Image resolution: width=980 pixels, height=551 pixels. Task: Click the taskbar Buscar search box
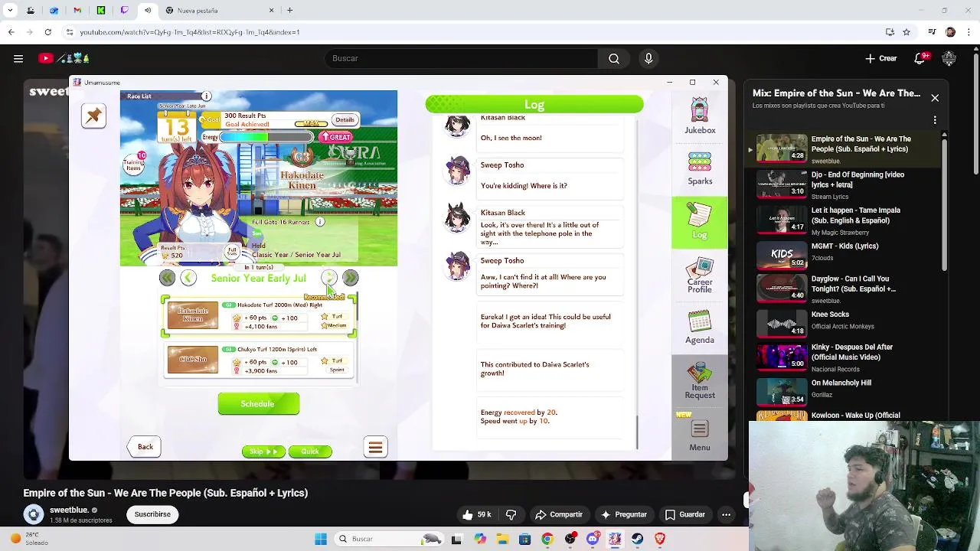390,539
